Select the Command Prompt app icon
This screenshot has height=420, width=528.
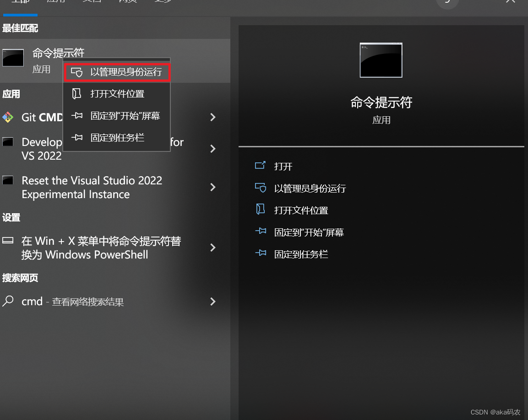coord(12,58)
